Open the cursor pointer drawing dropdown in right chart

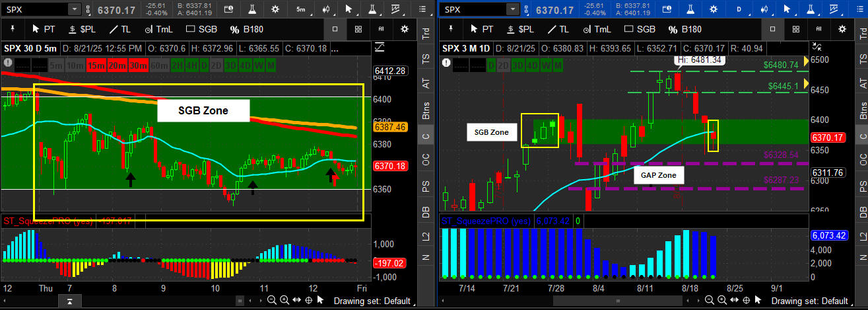pos(787,9)
